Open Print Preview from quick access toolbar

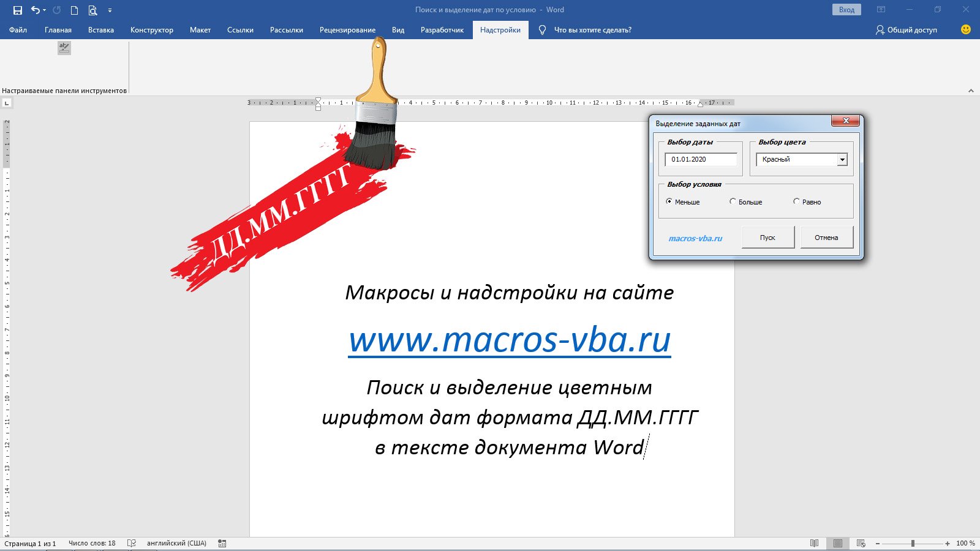click(x=92, y=10)
